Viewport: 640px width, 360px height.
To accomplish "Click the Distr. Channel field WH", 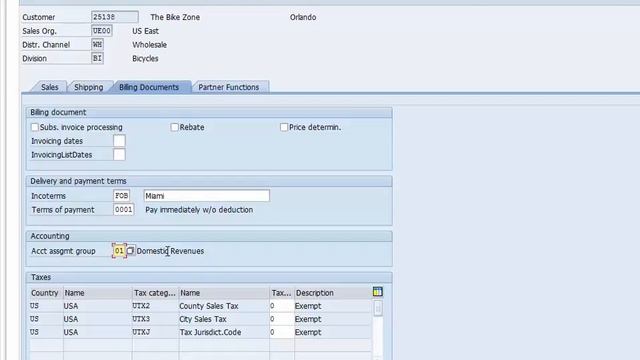I will (97, 44).
